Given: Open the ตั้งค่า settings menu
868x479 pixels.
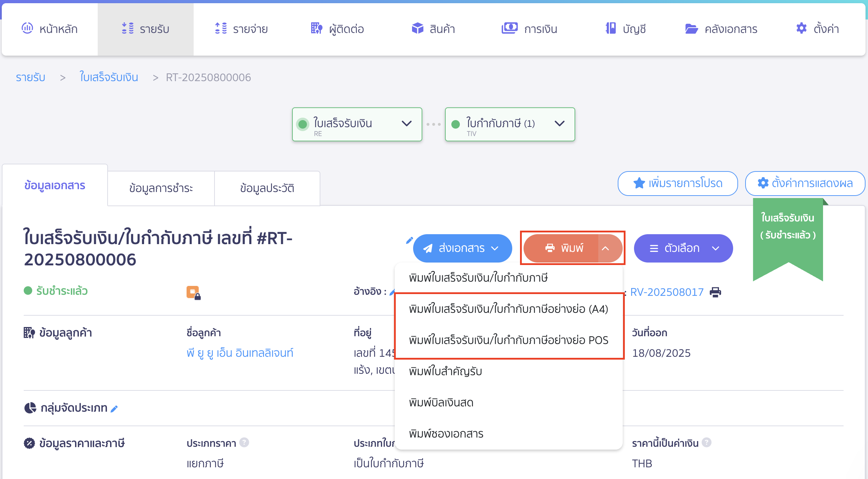Looking at the screenshot, I should click(x=817, y=29).
